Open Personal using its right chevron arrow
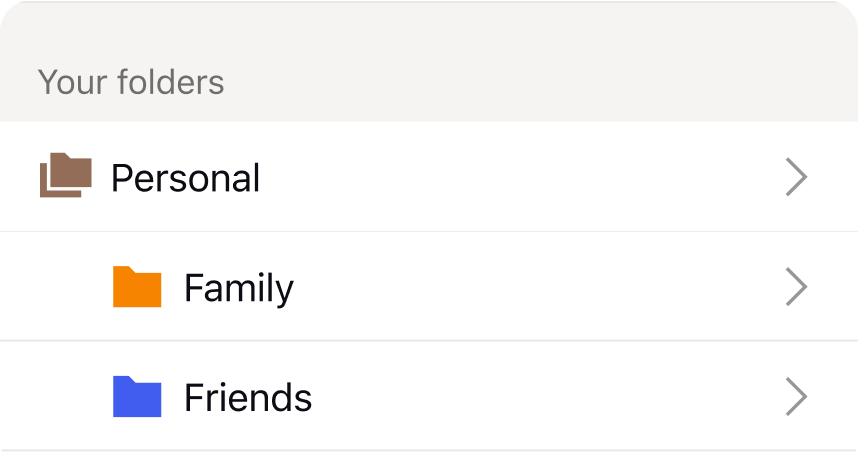This screenshot has height=472, width=858. (796, 177)
